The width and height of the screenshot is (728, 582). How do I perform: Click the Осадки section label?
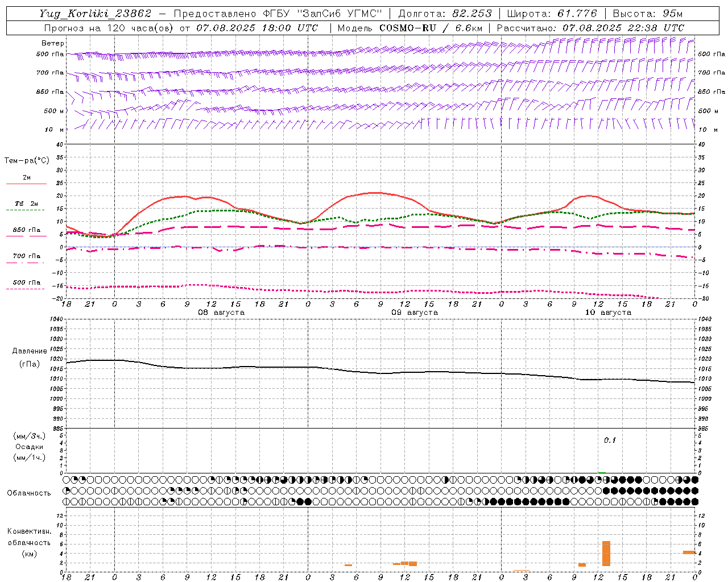coord(30,447)
